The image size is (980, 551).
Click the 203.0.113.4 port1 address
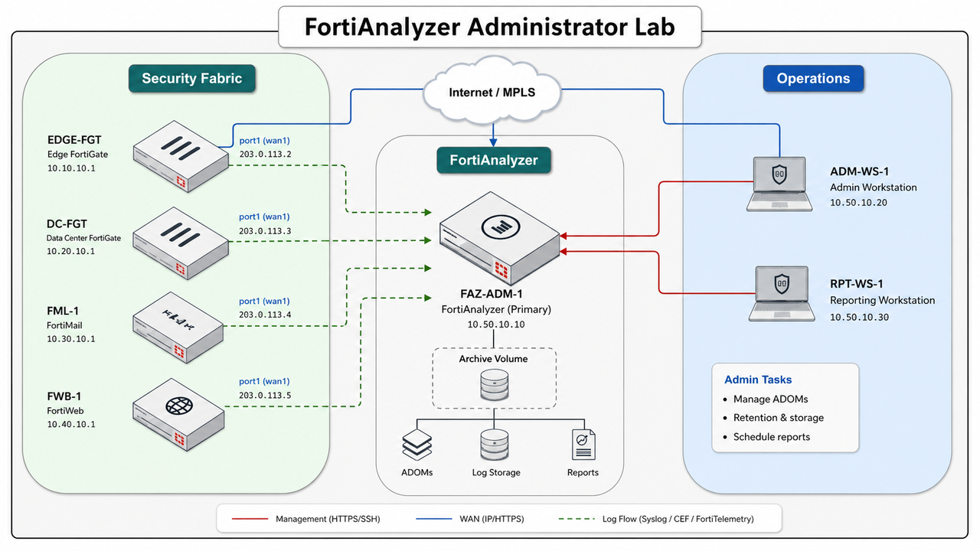(x=265, y=315)
